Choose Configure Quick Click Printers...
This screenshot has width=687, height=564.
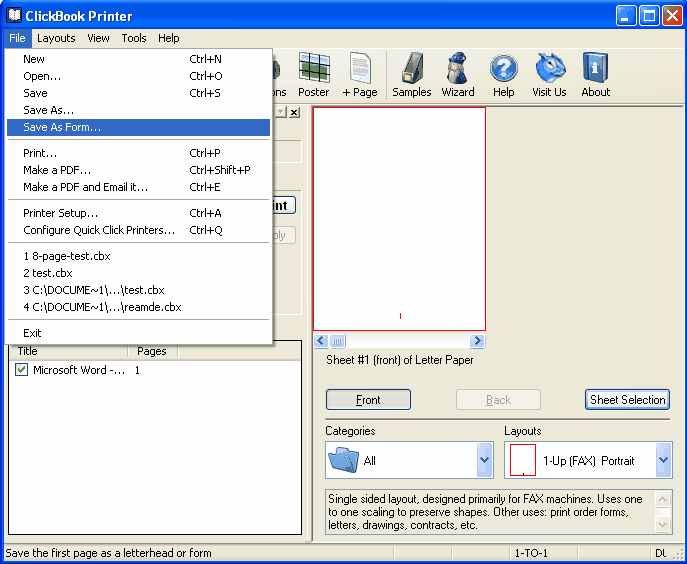[138, 230]
